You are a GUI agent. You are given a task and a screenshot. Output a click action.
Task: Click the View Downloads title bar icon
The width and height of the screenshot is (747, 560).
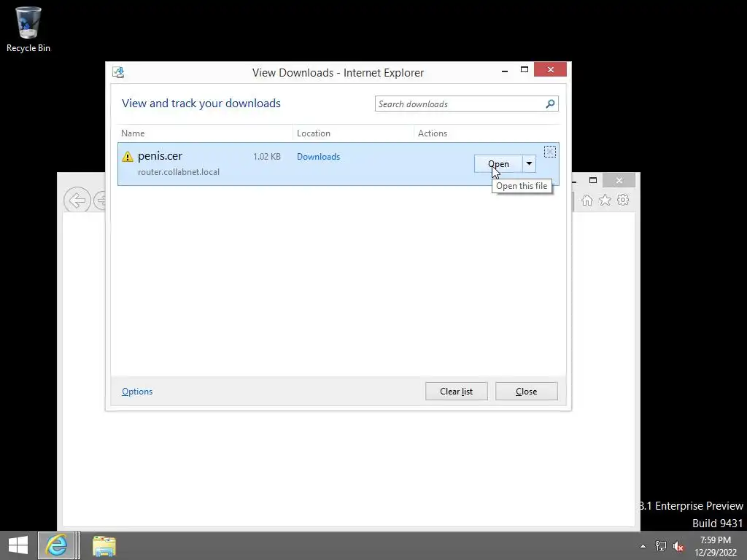tap(118, 72)
